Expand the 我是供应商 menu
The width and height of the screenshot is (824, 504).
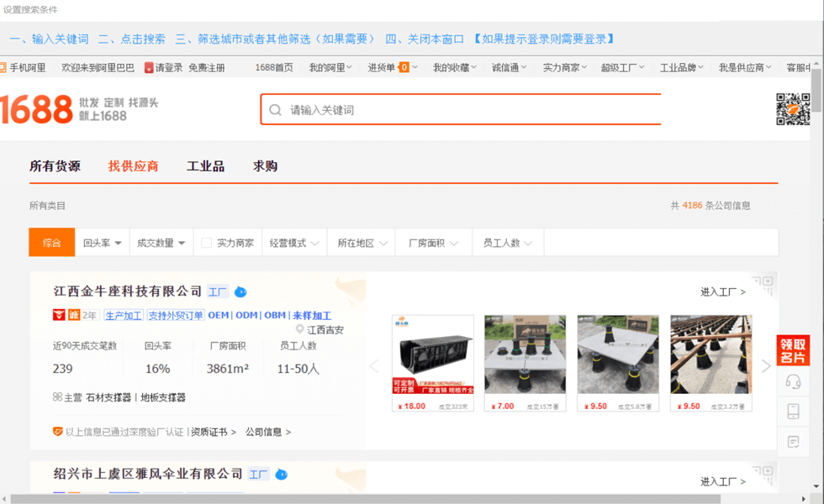click(x=745, y=68)
